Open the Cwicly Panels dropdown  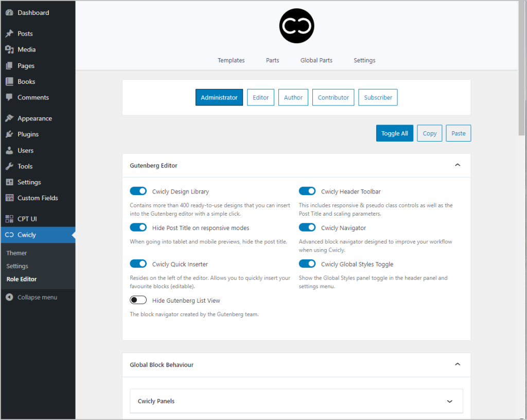click(449, 400)
